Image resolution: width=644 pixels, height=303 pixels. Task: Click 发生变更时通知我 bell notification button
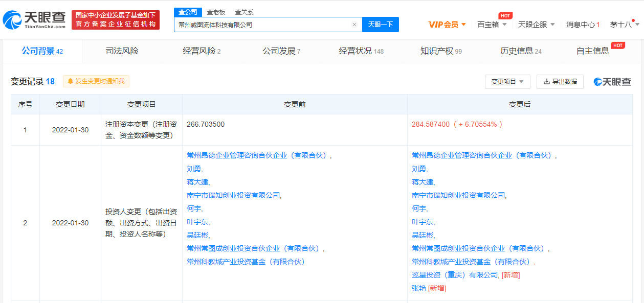coord(96,81)
